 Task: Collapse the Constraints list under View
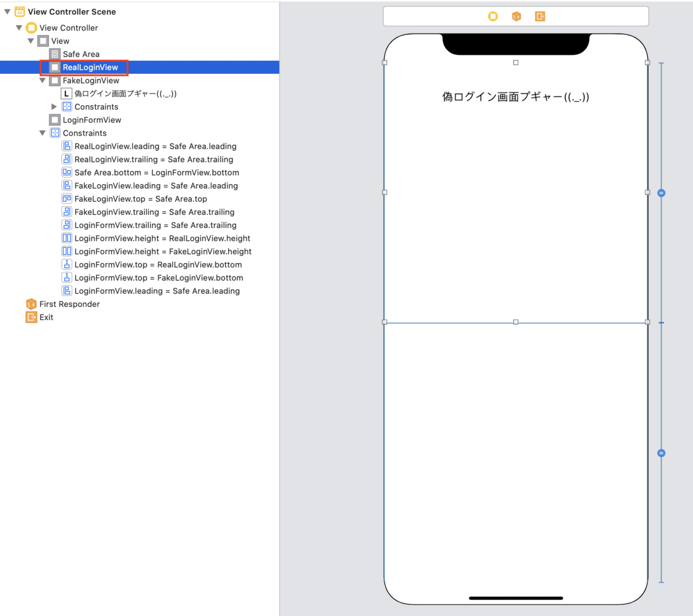[42, 133]
